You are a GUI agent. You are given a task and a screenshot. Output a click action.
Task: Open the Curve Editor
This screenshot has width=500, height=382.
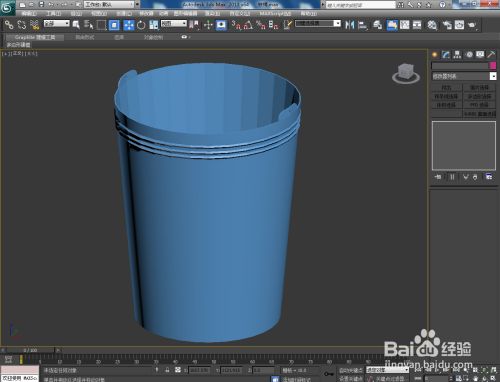405,25
